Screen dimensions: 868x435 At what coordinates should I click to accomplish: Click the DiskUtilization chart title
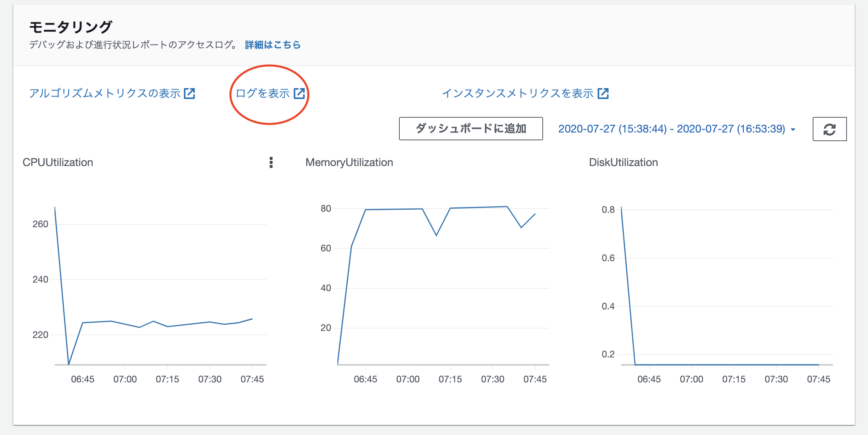623,163
